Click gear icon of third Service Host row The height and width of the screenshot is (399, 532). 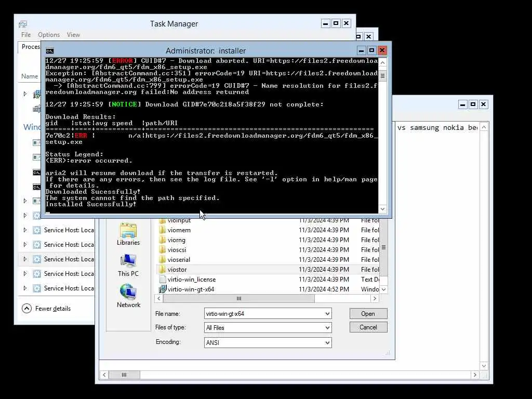(37, 259)
